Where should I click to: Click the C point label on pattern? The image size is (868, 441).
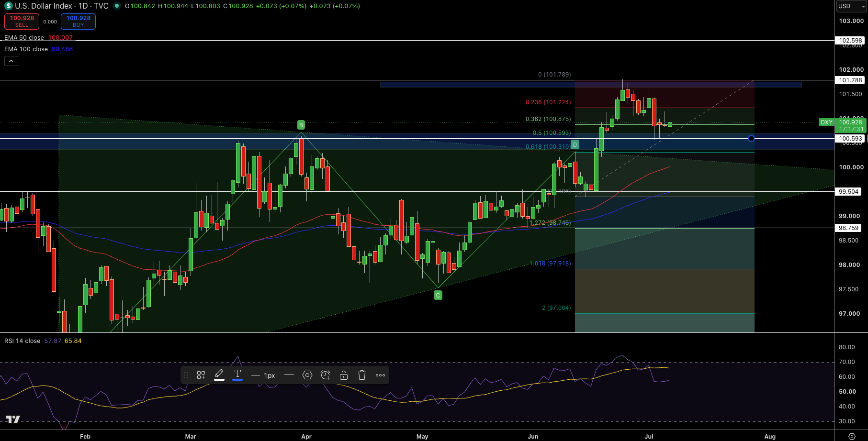pyautogui.click(x=438, y=296)
